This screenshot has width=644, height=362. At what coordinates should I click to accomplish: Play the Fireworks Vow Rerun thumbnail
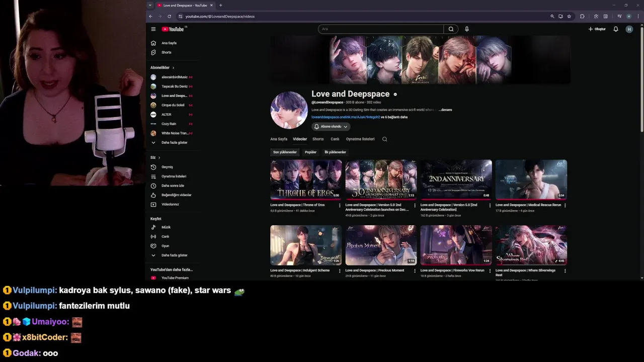pos(456,245)
